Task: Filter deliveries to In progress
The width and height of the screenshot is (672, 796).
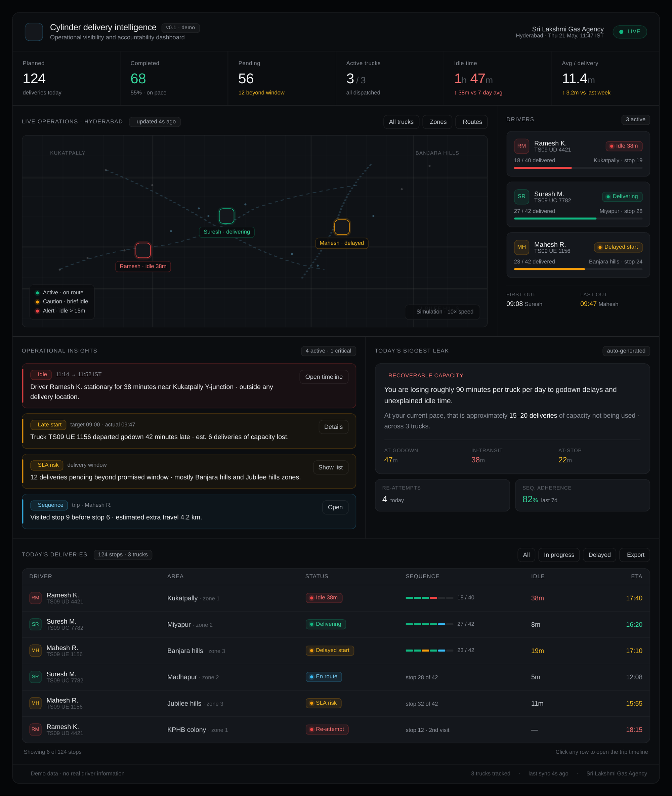Action: point(559,555)
